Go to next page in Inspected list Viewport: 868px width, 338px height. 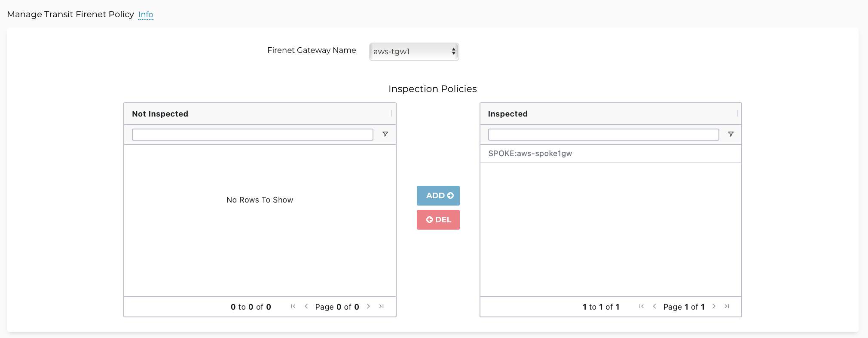pyautogui.click(x=714, y=306)
